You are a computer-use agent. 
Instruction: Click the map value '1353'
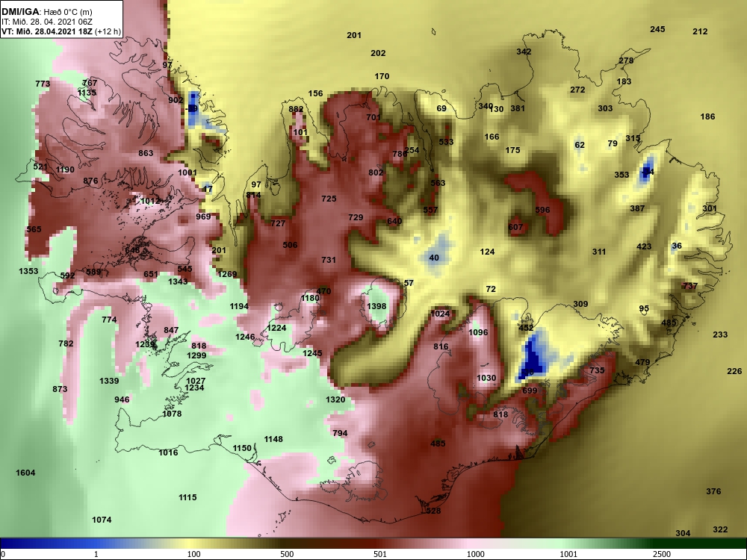click(x=28, y=272)
